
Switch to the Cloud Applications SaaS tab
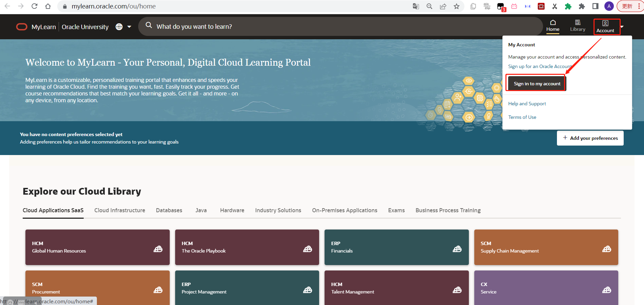click(x=53, y=210)
